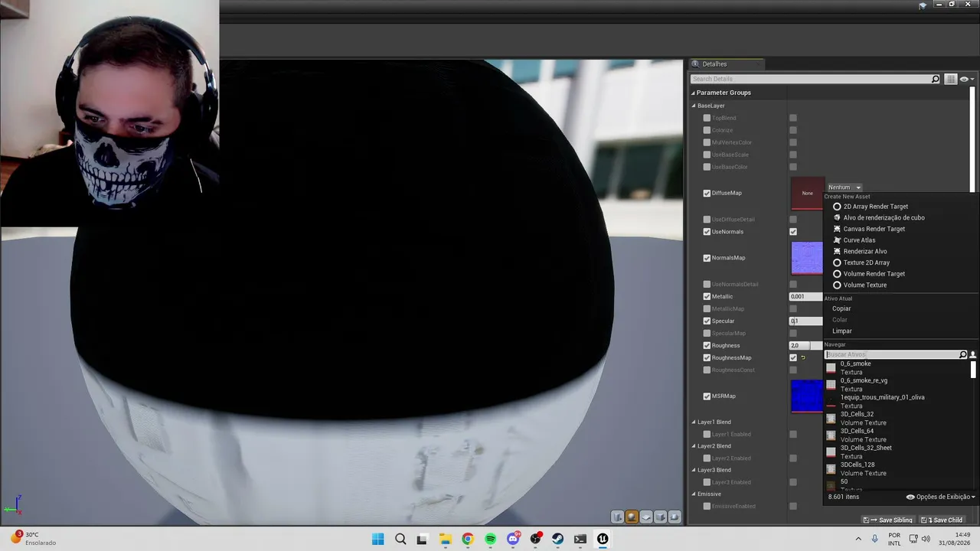The width and height of the screenshot is (980, 551).
Task: Open Google Chrome from the taskbar
Action: (468, 539)
